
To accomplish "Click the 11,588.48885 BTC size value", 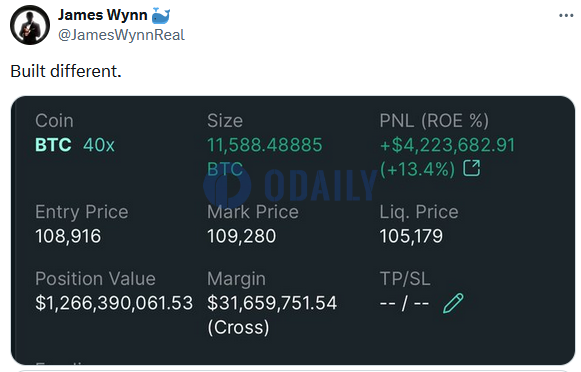I will pyautogui.click(x=265, y=156).
